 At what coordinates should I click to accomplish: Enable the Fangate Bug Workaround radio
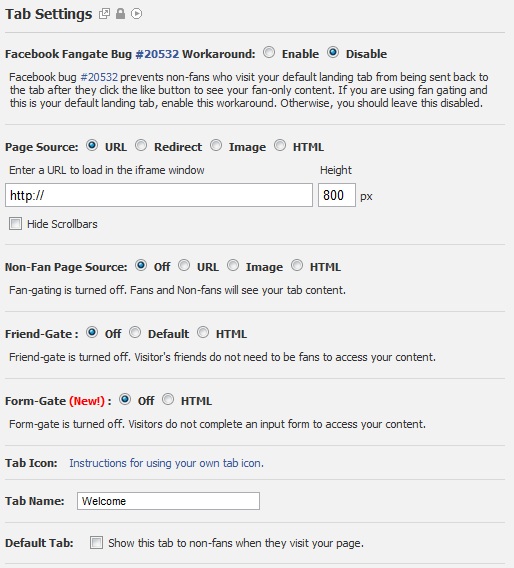(x=269, y=53)
